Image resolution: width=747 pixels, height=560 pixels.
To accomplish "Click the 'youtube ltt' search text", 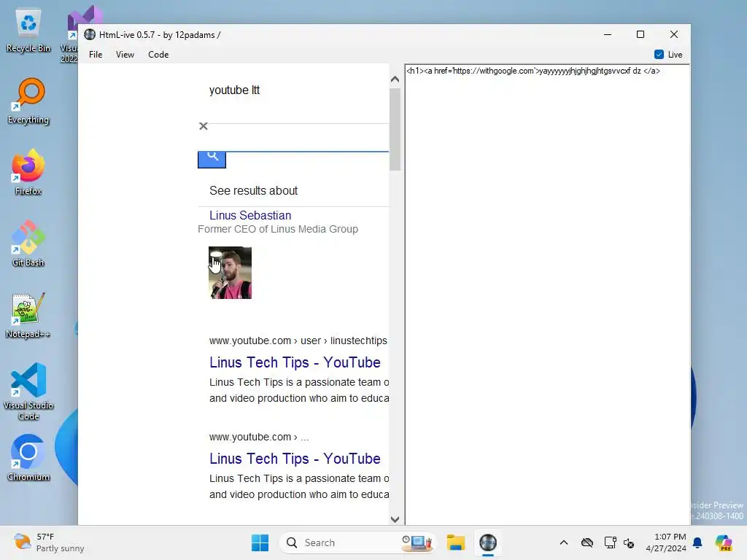I will pos(234,90).
